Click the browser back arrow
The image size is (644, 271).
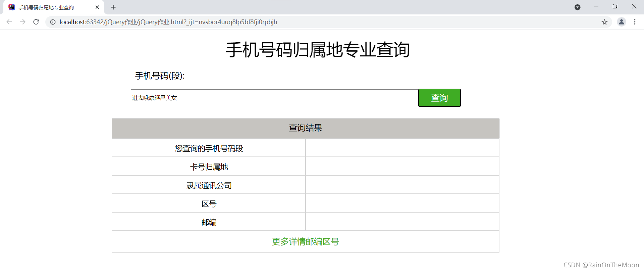(9, 22)
